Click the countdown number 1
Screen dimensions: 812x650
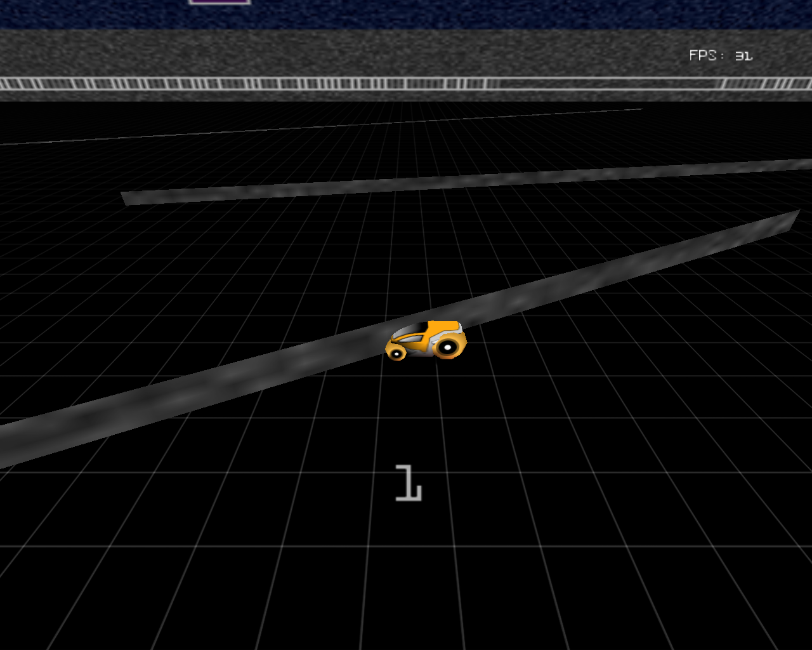pyautogui.click(x=408, y=483)
